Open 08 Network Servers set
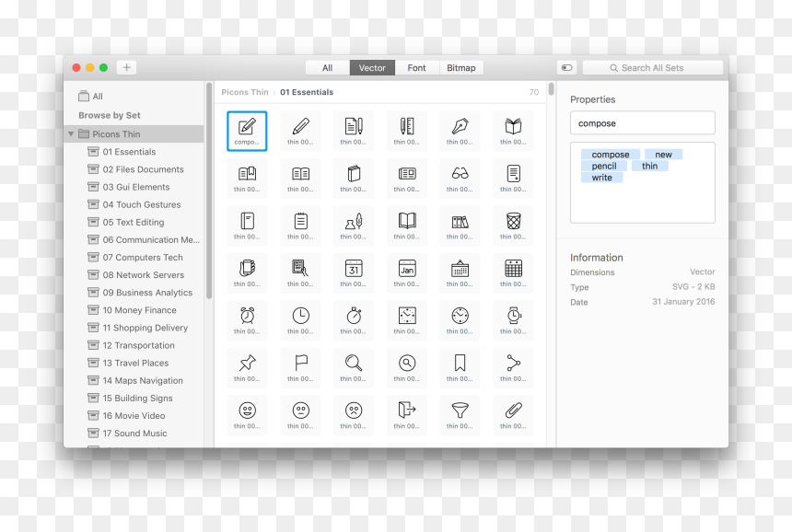The height and width of the screenshot is (532, 792). (134, 274)
